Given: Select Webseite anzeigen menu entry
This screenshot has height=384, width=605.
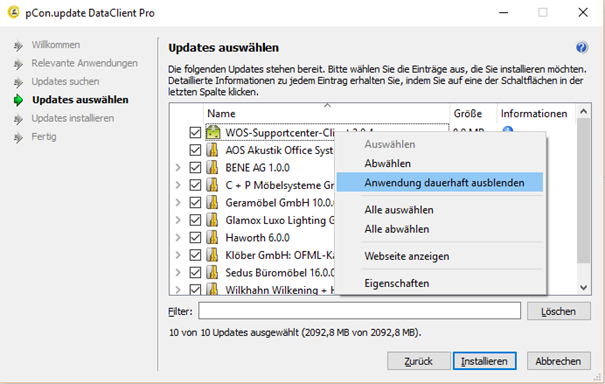Looking at the screenshot, I should pos(440,256).
